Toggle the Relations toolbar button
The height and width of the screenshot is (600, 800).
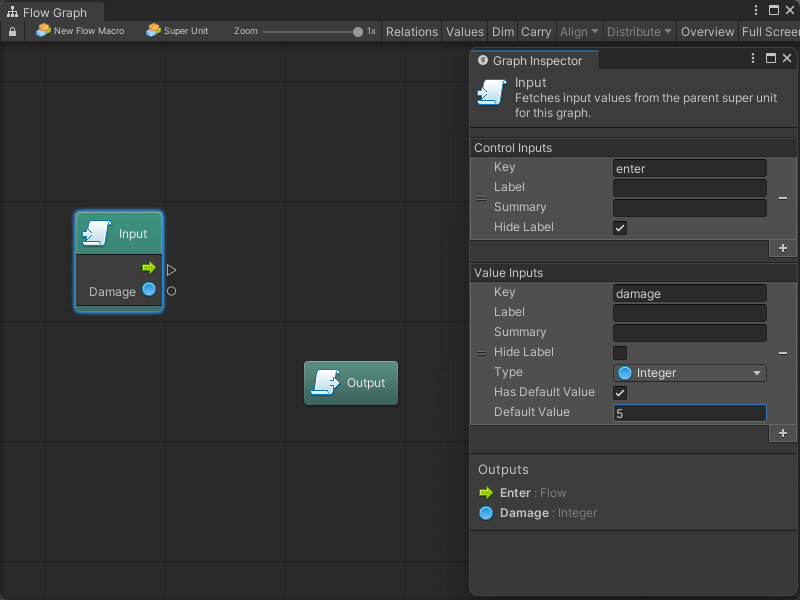tap(411, 31)
